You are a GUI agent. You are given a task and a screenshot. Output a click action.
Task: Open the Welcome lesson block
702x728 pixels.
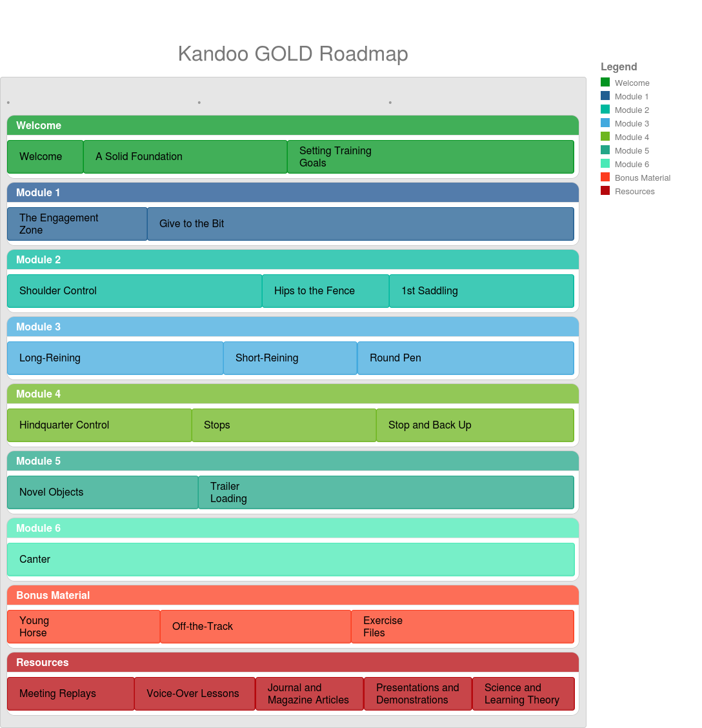pyautogui.click(x=46, y=157)
